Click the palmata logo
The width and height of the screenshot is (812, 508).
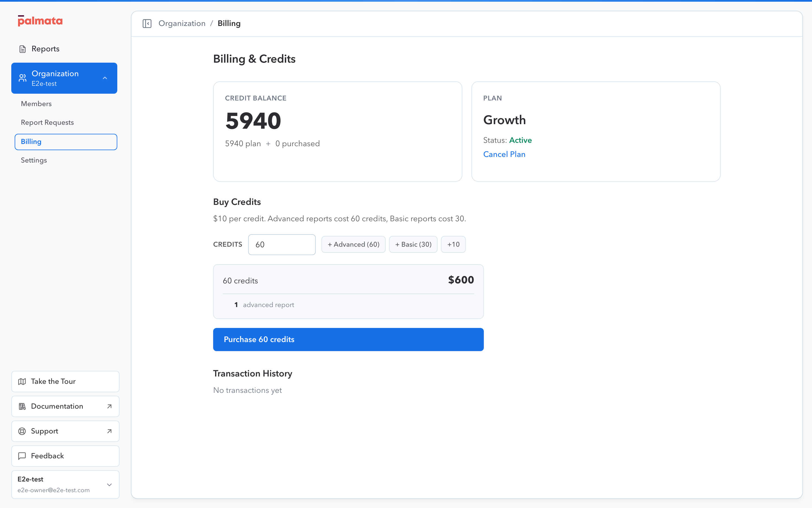tap(40, 21)
